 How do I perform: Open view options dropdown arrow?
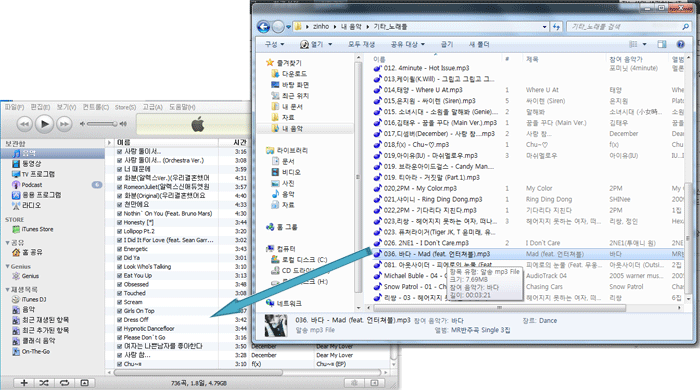point(644,44)
